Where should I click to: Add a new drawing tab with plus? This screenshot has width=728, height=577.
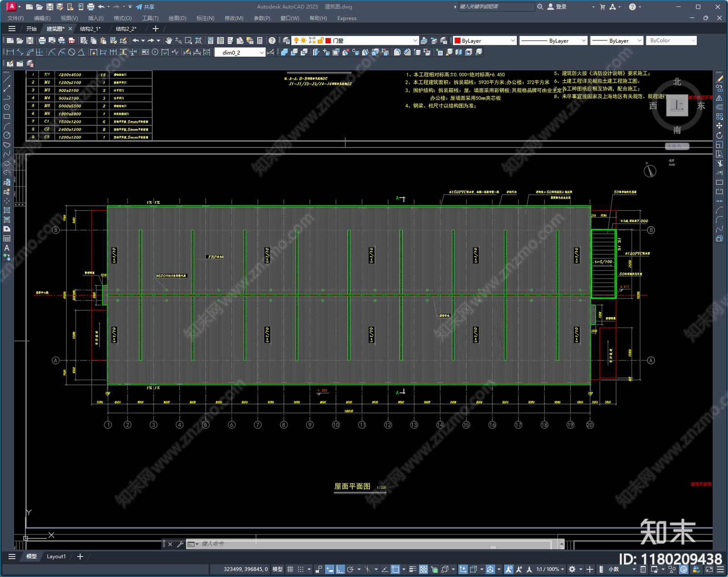tap(156, 29)
